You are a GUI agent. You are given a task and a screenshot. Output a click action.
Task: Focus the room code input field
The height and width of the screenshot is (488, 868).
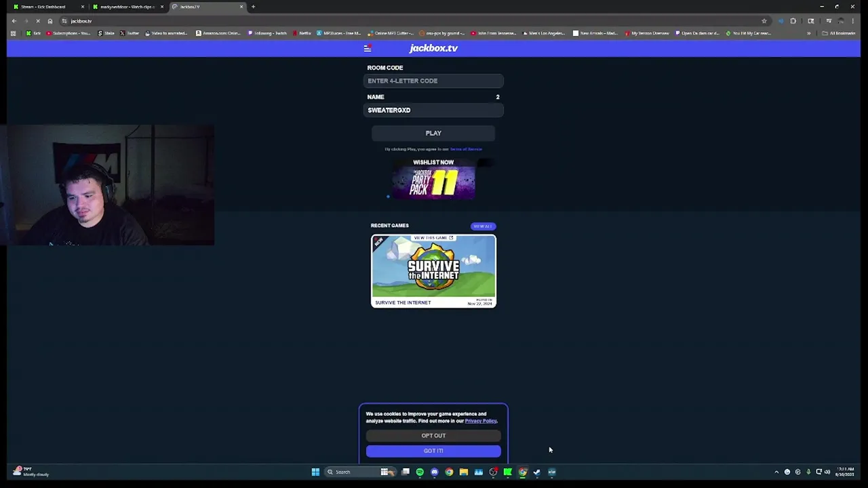[x=433, y=81]
